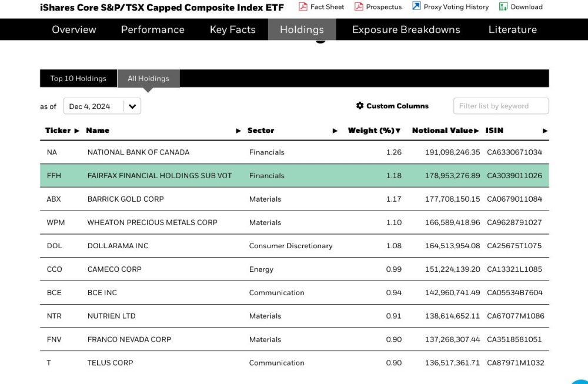
Task: Sort by Ticker column arrow
Action: point(77,131)
